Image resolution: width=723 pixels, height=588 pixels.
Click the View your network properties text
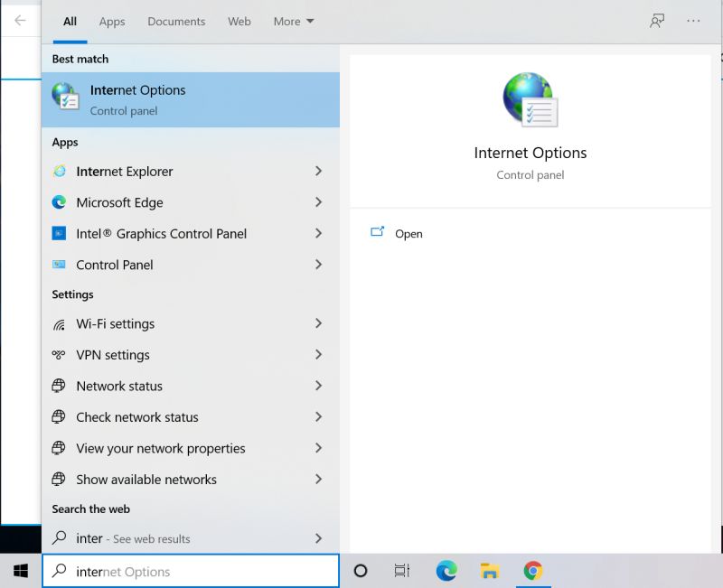[x=161, y=449]
